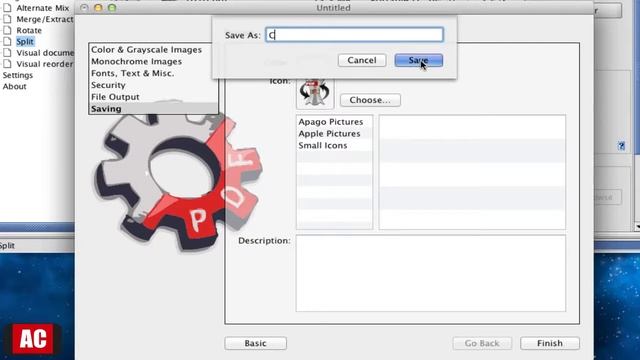Click the green zoom button of Untitled window
The height and width of the screenshot is (360, 640).
(x=112, y=8)
